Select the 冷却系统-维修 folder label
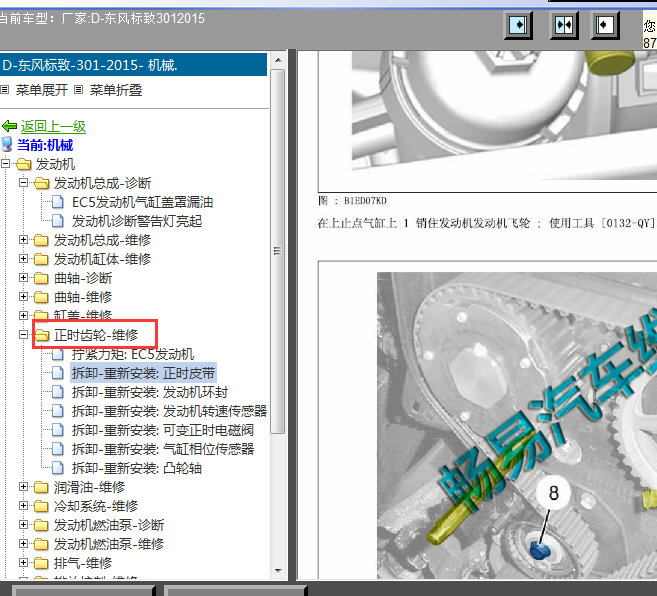This screenshot has width=657, height=596. (96, 506)
